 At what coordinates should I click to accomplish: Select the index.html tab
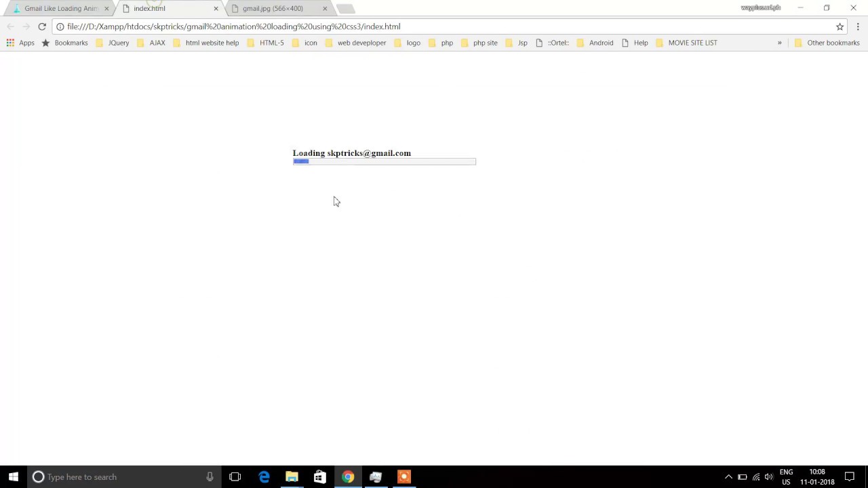149,8
